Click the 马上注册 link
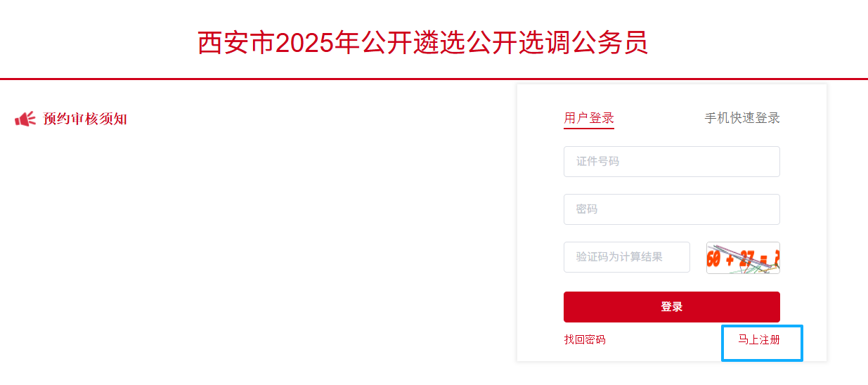The height and width of the screenshot is (385, 868). coord(759,340)
